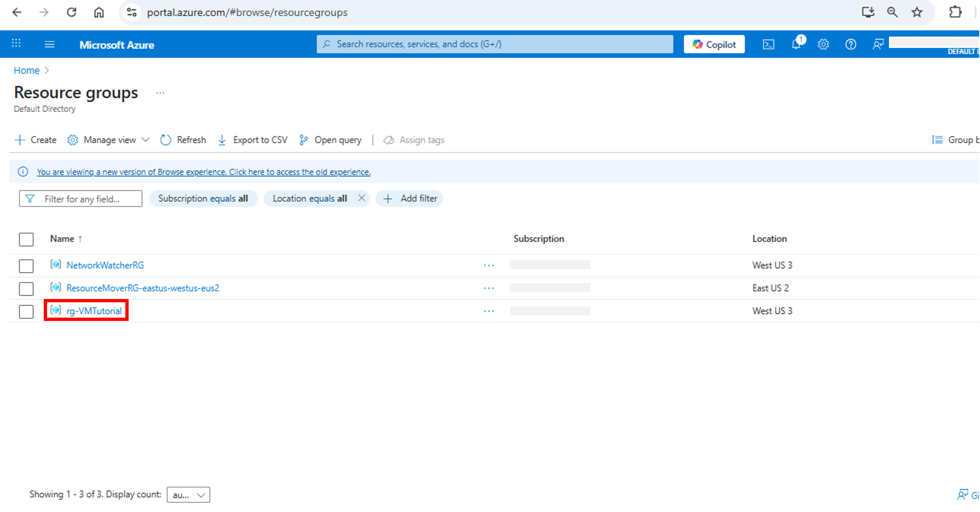The image size is (980, 512).
Task: Open the feedback icon in header
Action: coord(878,44)
